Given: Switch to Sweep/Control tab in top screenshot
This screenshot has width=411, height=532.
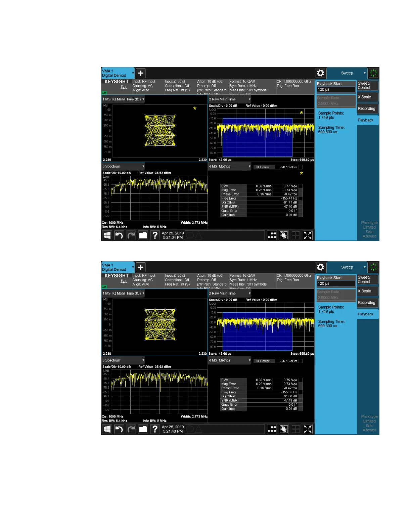Looking at the screenshot, I should pos(368,85).
